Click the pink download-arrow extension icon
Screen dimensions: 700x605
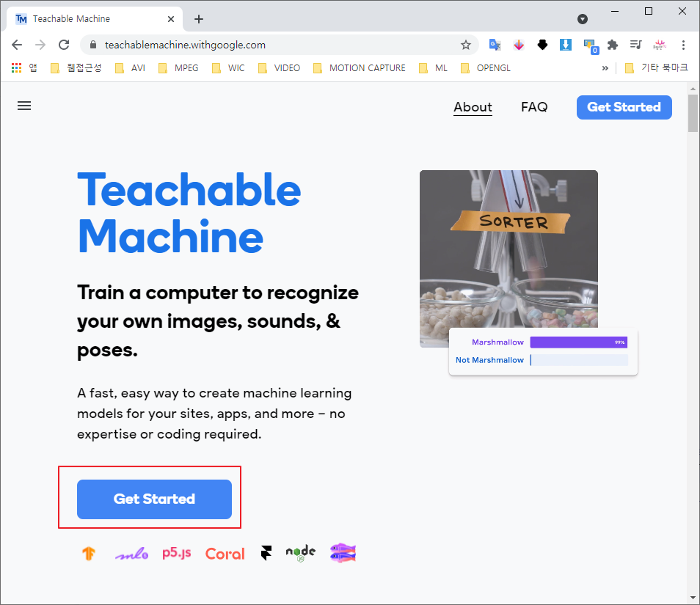click(x=518, y=45)
